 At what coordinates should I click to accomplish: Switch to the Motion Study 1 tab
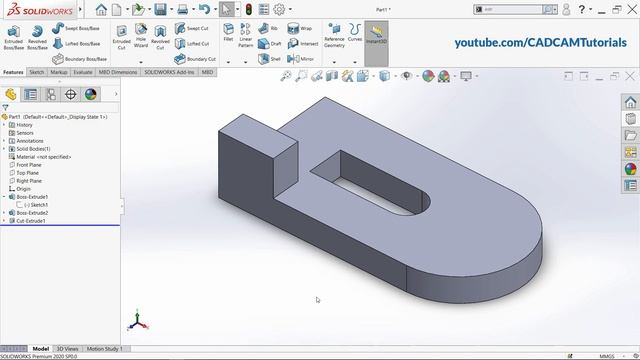coord(104,349)
